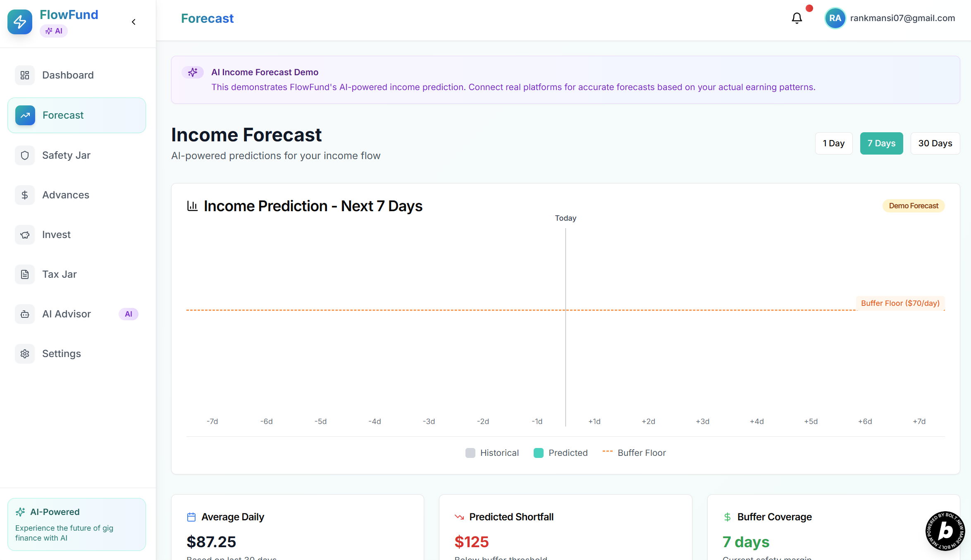Click the Safety Jar shield icon
Image resolution: width=971 pixels, height=560 pixels.
coord(25,155)
